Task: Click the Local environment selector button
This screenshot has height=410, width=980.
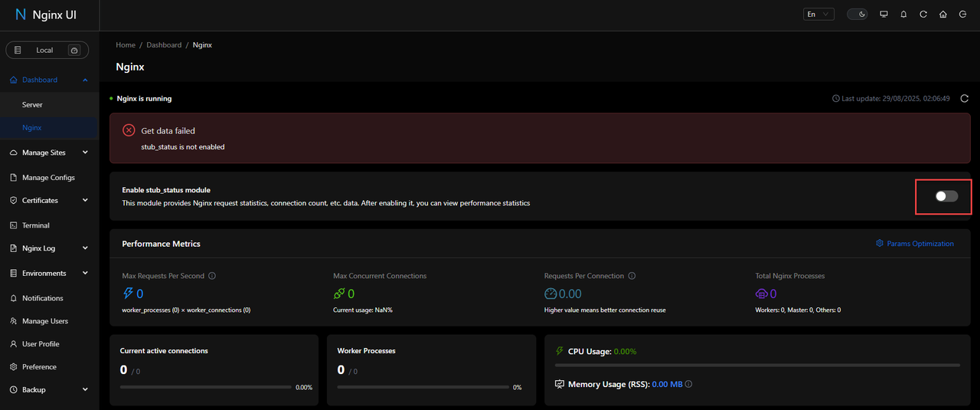Action: (x=47, y=50)
